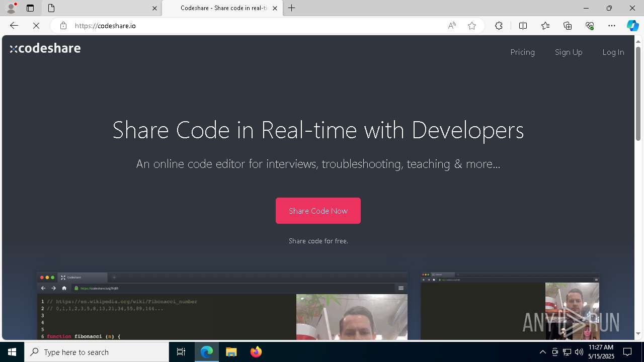This screenshot has width=644, height=362.
Task: Stop loading the page
Action: pos(36,26)
